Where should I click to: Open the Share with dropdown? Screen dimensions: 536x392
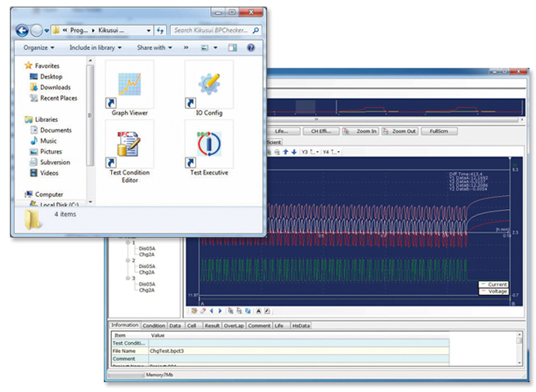tap(155, 48)
